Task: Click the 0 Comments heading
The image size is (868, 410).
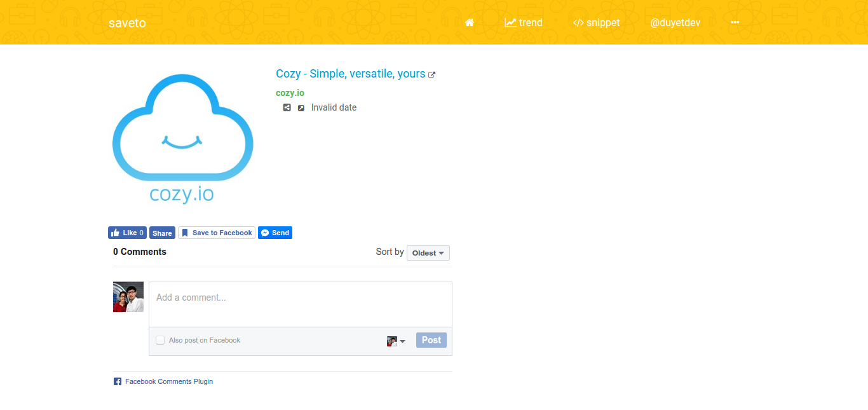Action: tap(140, 252)
